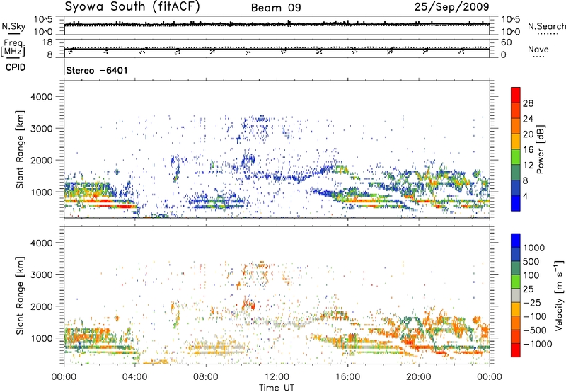Viewport: 566px width, 392px height.
Task: Click the '4' label on Power colorbar
Action: click(x=526, y=196)
